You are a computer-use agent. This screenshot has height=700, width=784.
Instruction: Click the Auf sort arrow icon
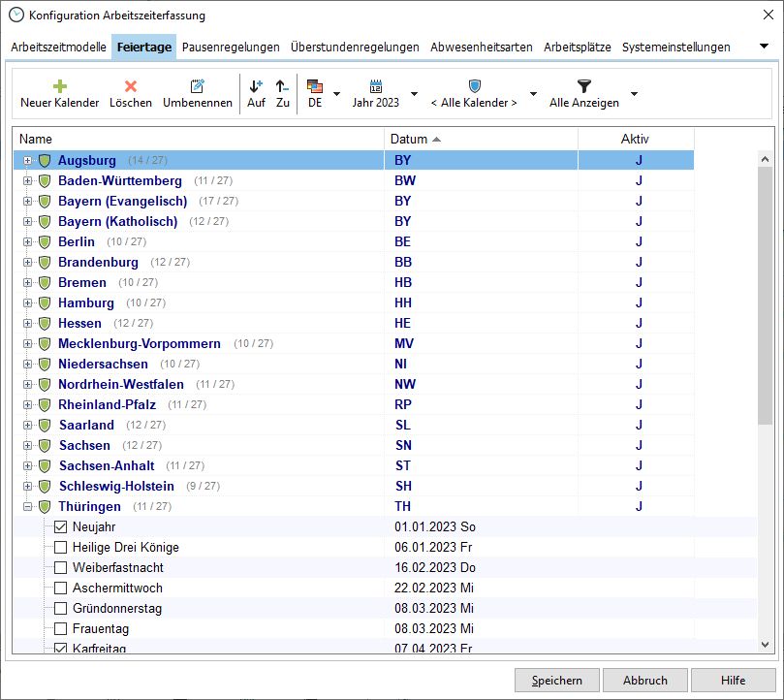(x=256, y=86)
